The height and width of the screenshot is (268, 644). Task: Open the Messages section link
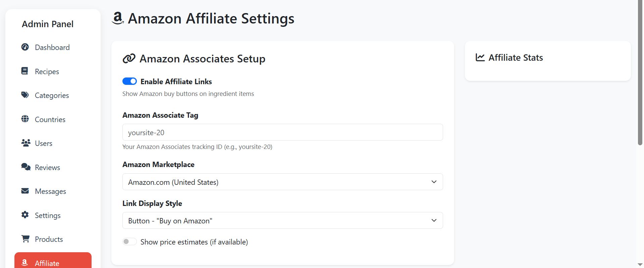pos(50,191)
